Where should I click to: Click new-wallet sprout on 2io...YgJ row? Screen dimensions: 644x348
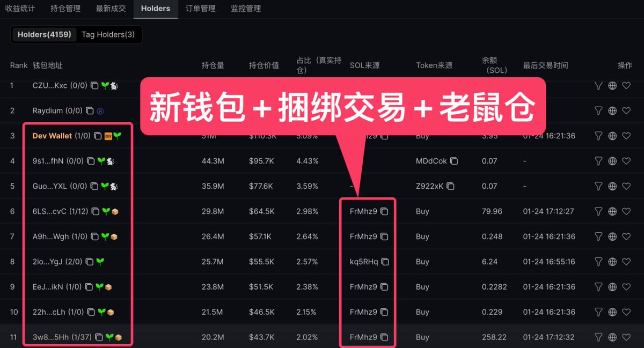[x=100, y=262]
